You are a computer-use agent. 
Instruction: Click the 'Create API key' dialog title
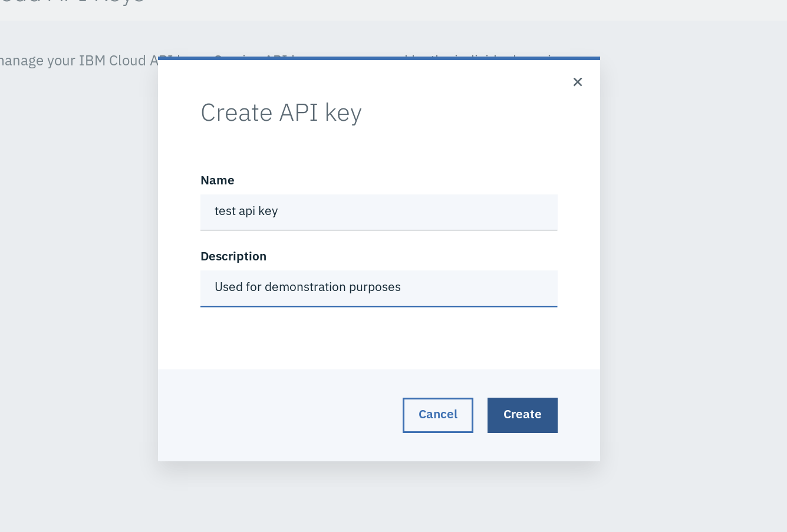pos(281,112)
